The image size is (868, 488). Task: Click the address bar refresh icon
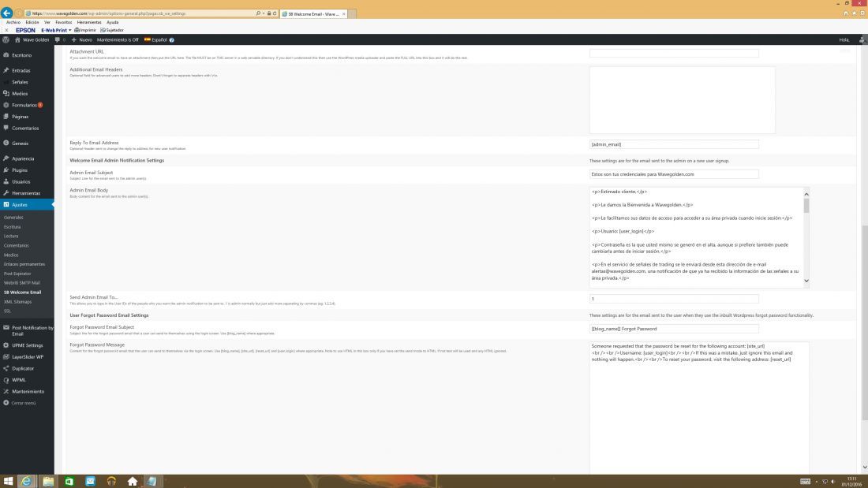[x=275, y=13]
